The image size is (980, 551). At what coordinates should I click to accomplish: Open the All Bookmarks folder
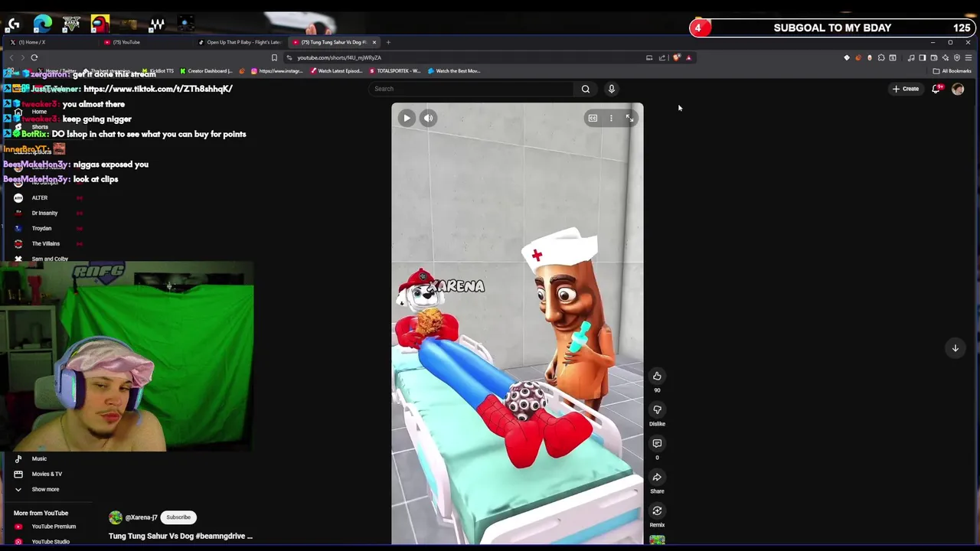pyautogui.click(x=952, y=71)
